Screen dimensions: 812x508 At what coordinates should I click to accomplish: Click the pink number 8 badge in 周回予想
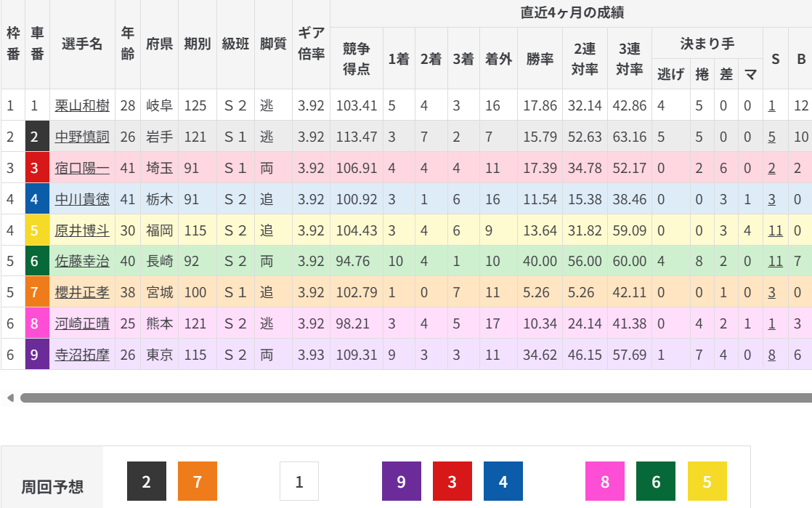[x=605, y=481]
